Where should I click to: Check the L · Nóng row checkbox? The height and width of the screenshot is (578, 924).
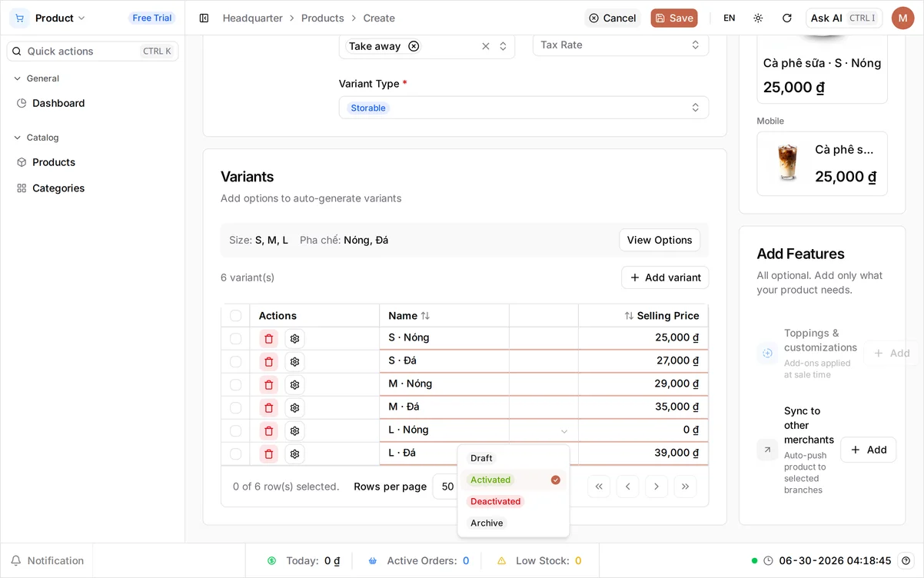(236, 430)
